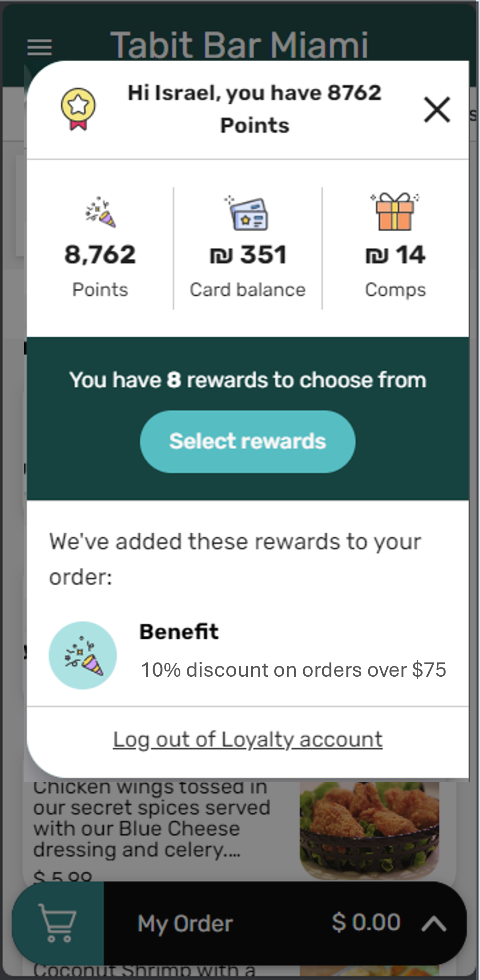Image resolution: width=480 pixels, height=980 pixels.
Task: Click the gold medal ribbon icon
Action: (78, 109)
